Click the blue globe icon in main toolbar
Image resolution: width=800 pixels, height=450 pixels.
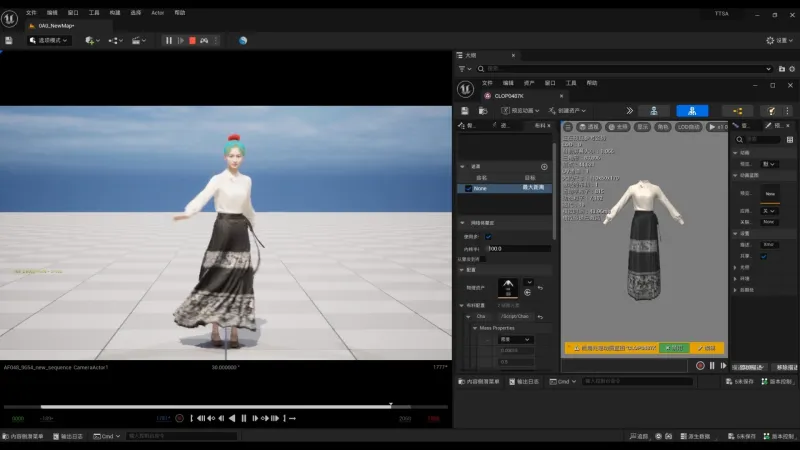tap(243, 40)
